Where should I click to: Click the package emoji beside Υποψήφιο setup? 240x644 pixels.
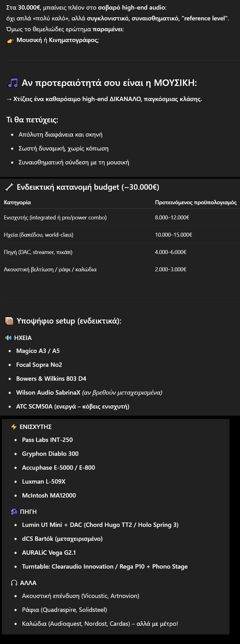9,321
